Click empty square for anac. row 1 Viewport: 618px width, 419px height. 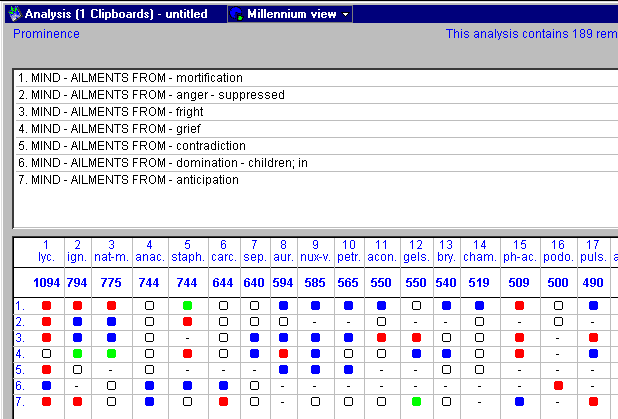coord(149,305)
